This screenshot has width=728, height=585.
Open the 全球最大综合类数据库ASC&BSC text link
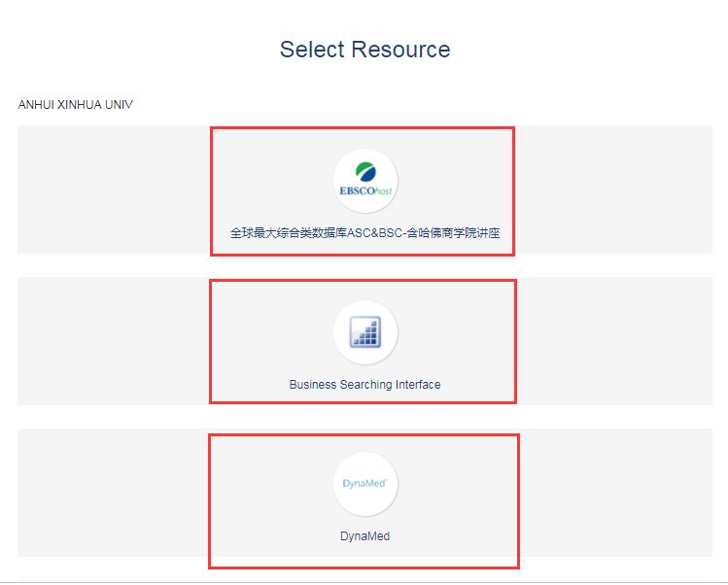tap(321, 233)
